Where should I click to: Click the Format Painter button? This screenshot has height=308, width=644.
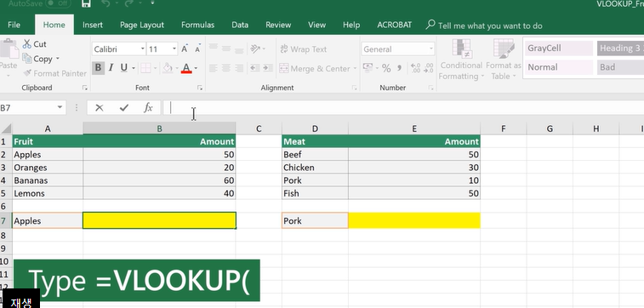(x=54, y=73)
